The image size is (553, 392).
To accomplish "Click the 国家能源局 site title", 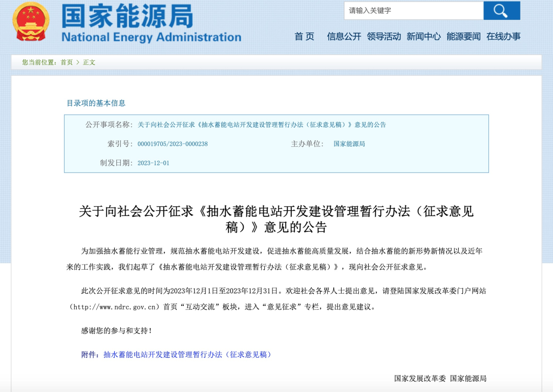I will pyautogui.click(x=127, y=16).
